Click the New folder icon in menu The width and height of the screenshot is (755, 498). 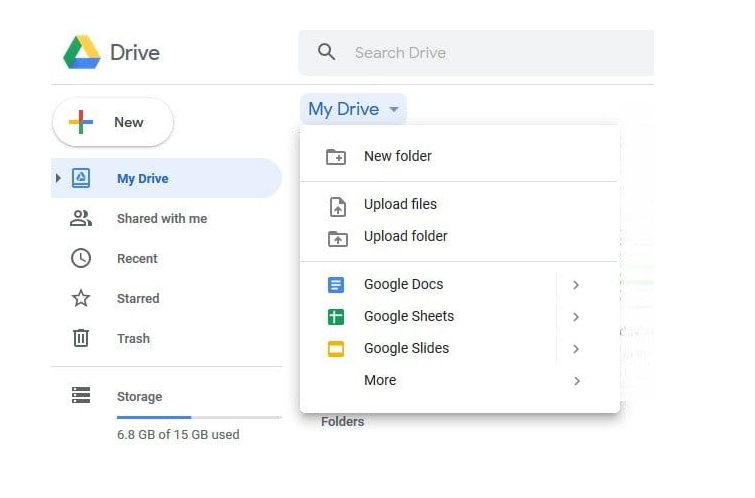[x=336, y=157]
